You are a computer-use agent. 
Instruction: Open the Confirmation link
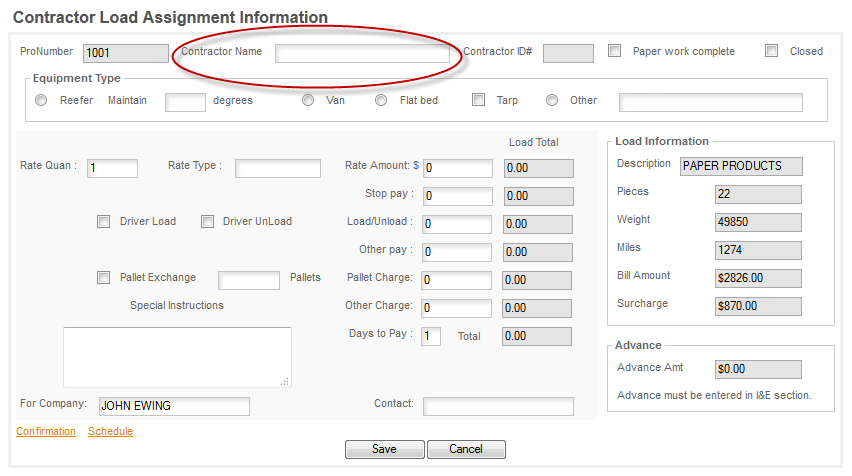pos(46,431)
